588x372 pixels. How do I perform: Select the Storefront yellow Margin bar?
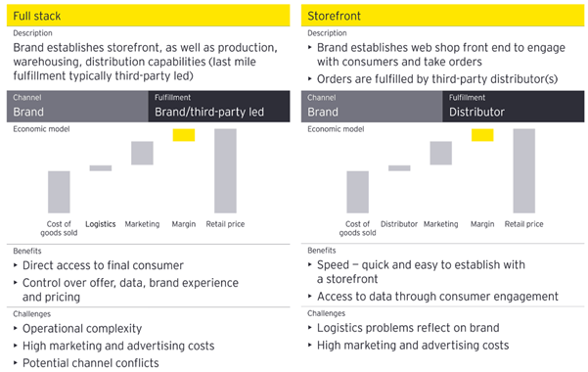click(x=482, y=135)
